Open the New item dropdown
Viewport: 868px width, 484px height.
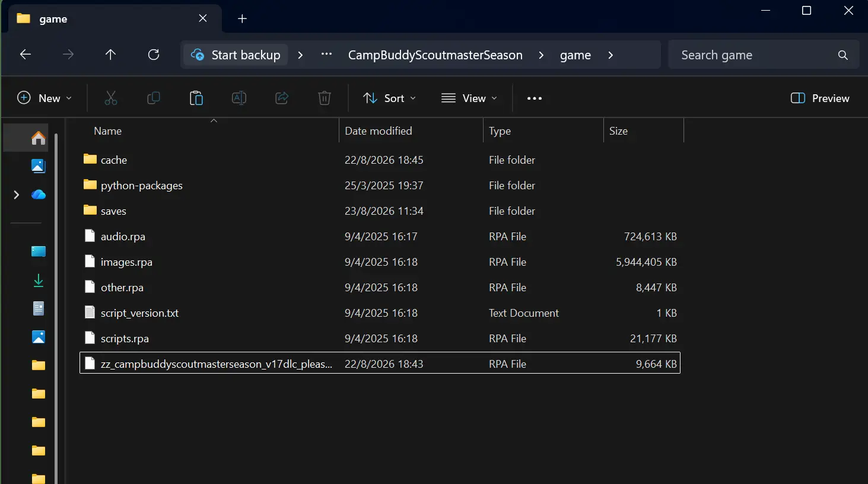(x=44, y=98)
